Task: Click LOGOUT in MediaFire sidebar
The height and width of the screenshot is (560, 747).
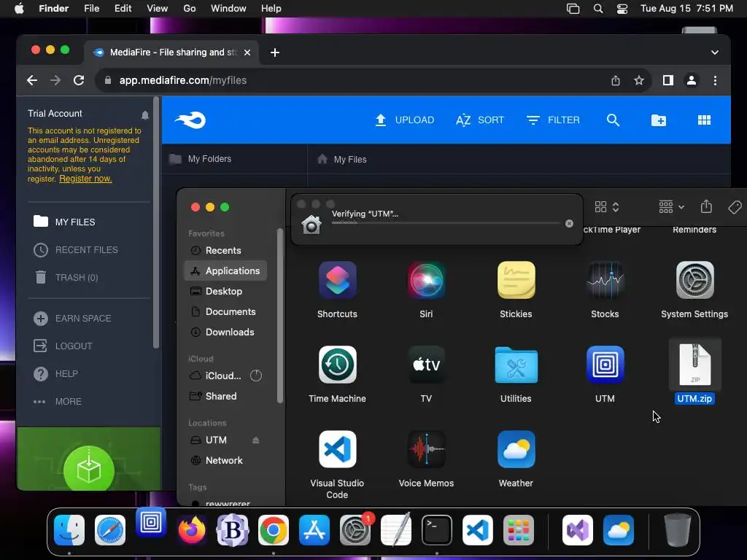Action: click(x=63, y=346)
